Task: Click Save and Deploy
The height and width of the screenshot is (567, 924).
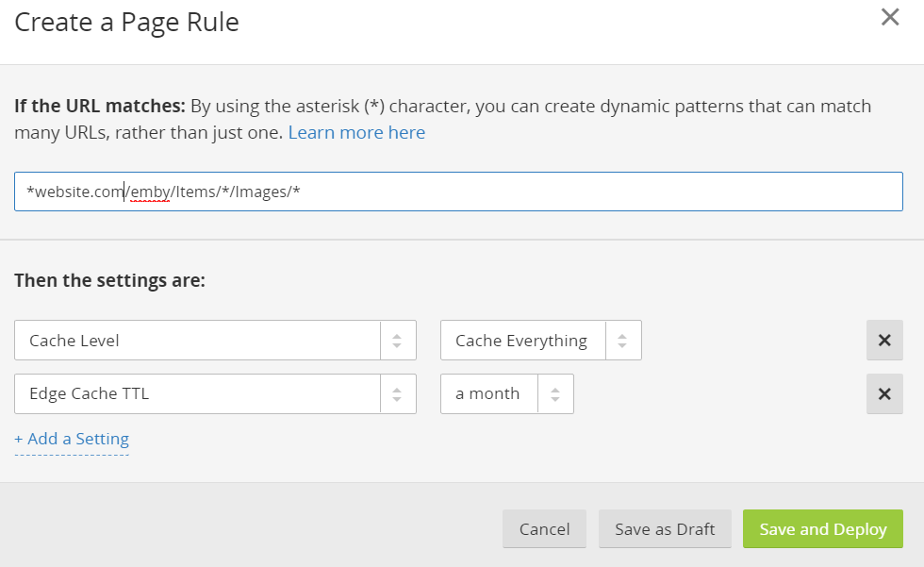Action: [x=822, y=529]
